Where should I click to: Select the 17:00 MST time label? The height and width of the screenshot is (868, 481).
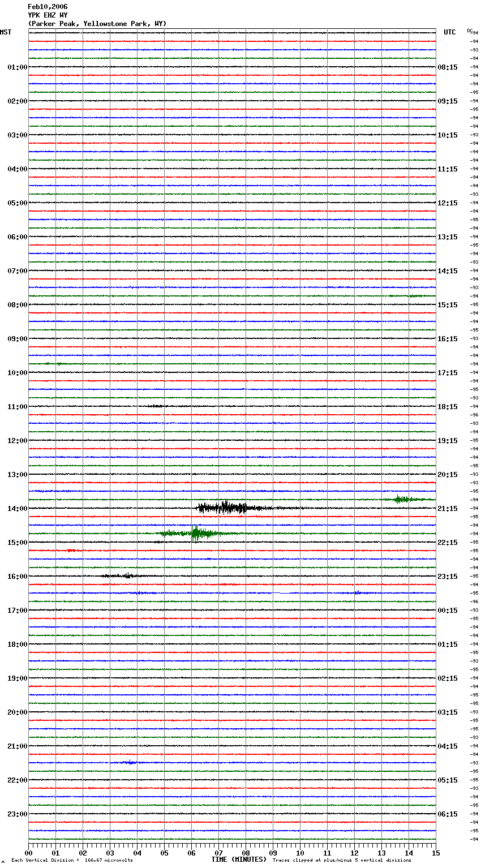coord(18,611)
